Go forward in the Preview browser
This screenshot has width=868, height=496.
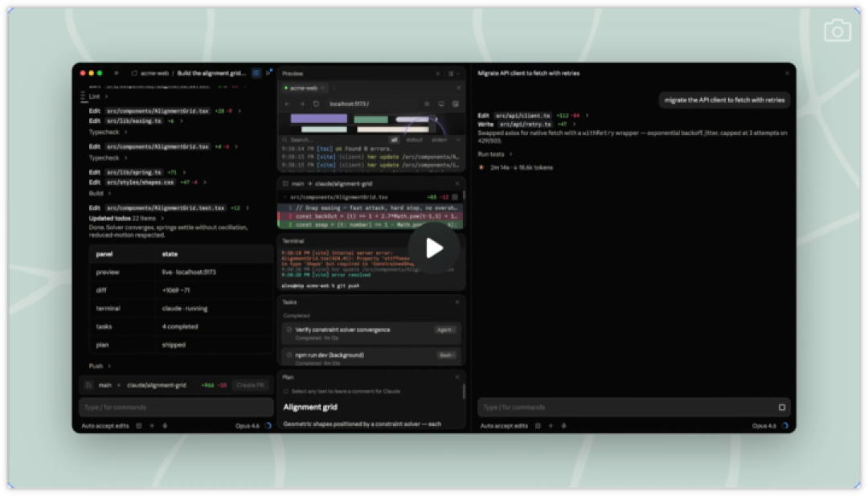(301, 104)
